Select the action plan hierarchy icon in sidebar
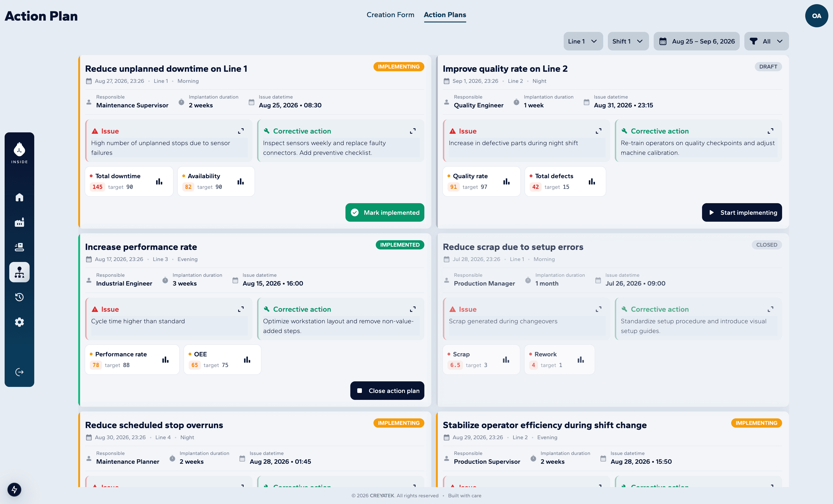This screenshot has width=833, height=504. tap(19, 272)
